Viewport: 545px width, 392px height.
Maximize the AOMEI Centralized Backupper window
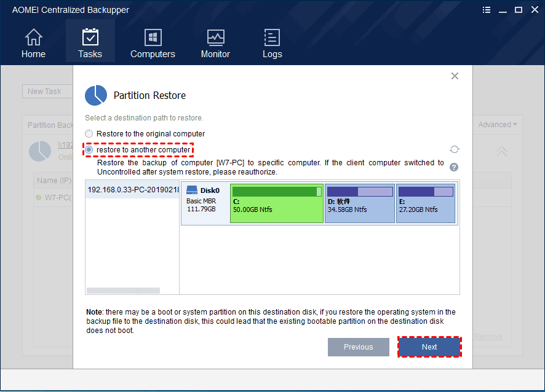(x=519, y=10)
